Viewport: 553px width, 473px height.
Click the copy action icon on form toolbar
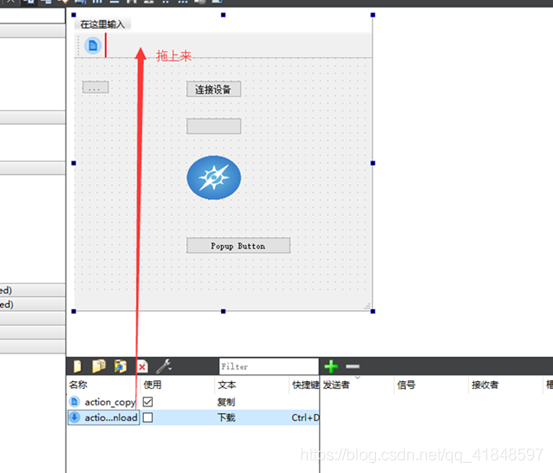[x=93, y=46]
